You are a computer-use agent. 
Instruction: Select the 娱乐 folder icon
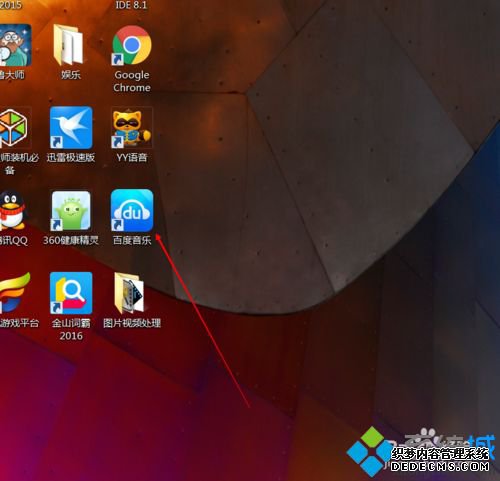pyautogui.click(x=68, y=45)
